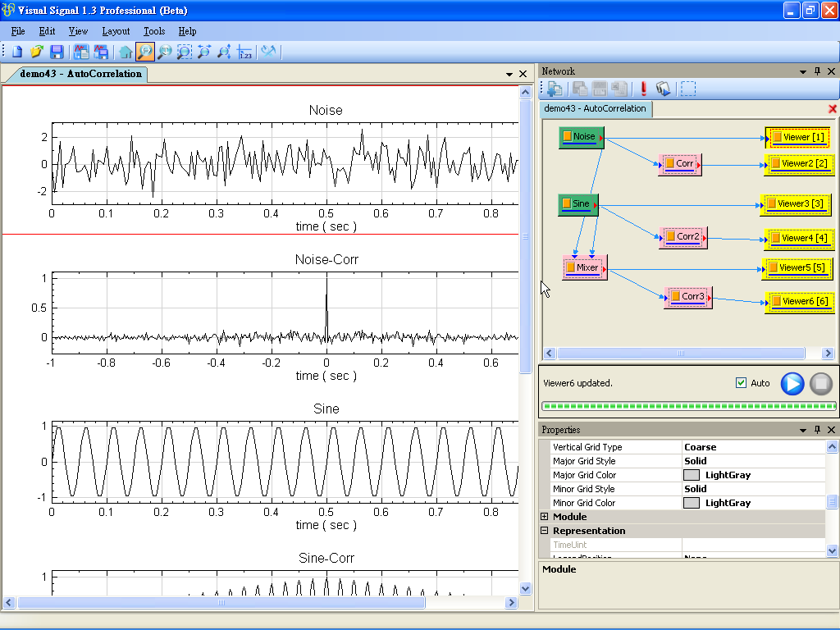Viewport: 840px width, 630px height.
Task: Click the gray Stop button
Action: tap(820, 383)
